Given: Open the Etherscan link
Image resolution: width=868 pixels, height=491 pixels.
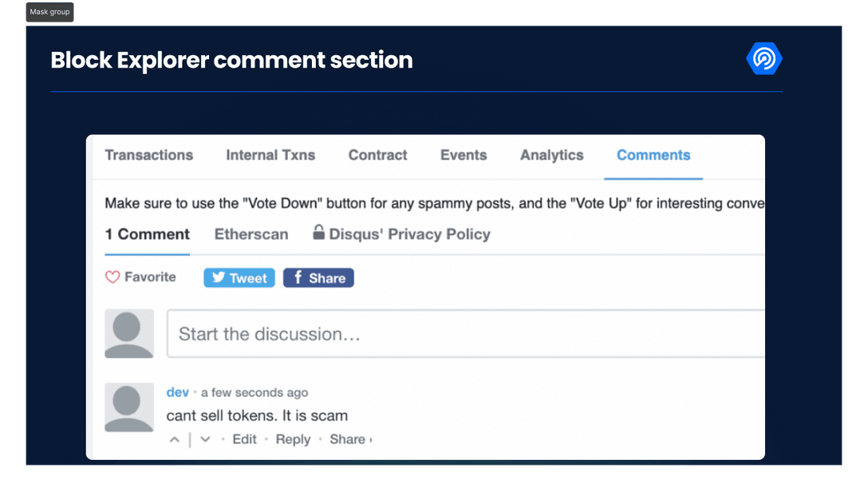Looking at the screenshot, I should (x=251, y=234).
